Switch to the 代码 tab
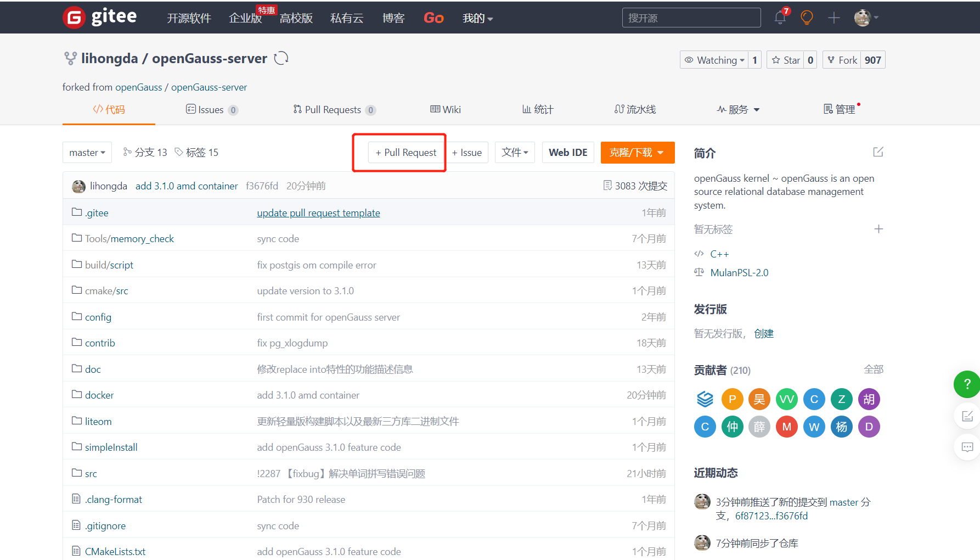980x560 pixels. tap(109, 110)
